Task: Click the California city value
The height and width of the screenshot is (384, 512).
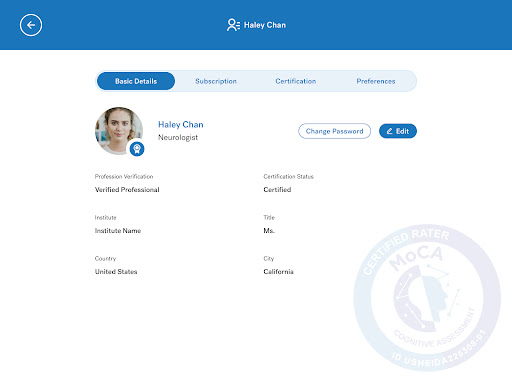Action: click(x=278, y=272)
